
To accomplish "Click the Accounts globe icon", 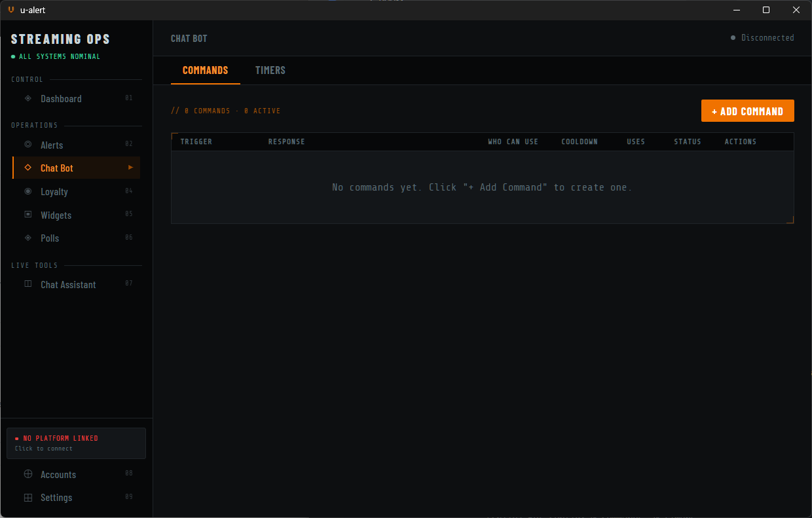I will pyautogui.click(x=28, y=474).
